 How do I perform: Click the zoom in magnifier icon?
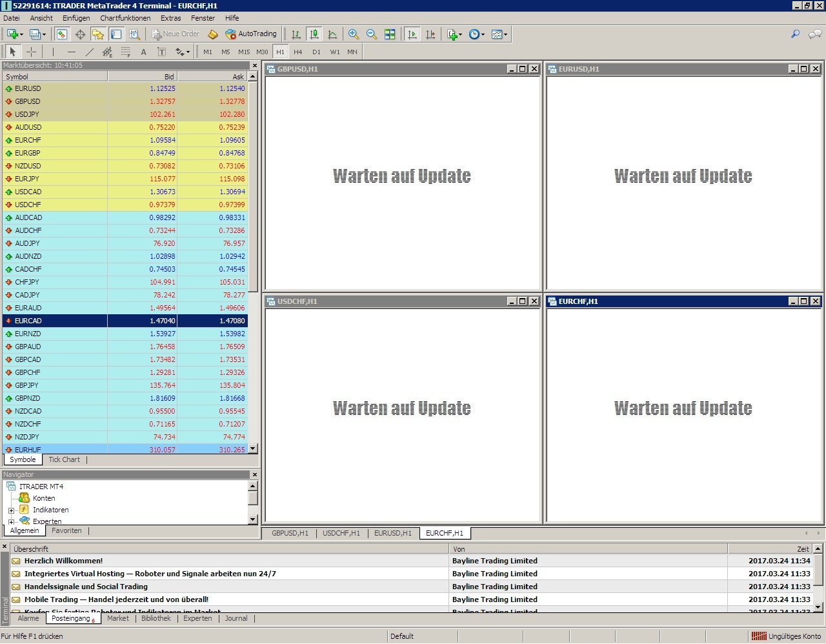[x=354, y=34]
